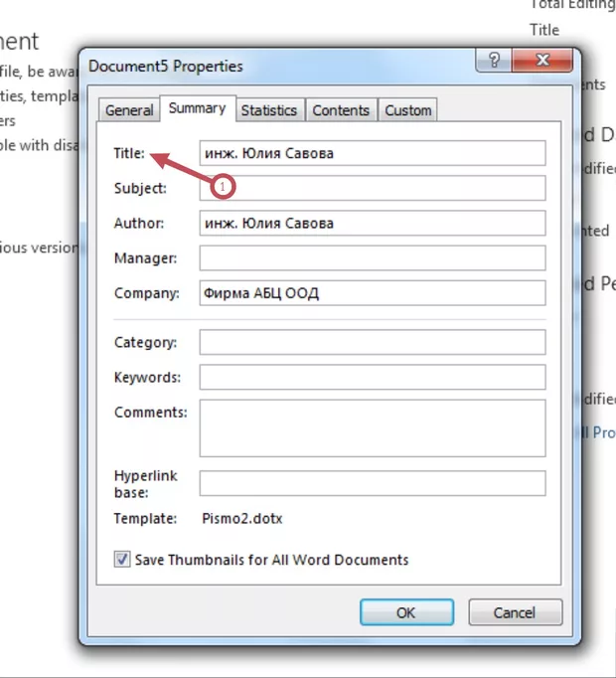Click the Title input field
This screenshot has width=616, height=678.
373,153
